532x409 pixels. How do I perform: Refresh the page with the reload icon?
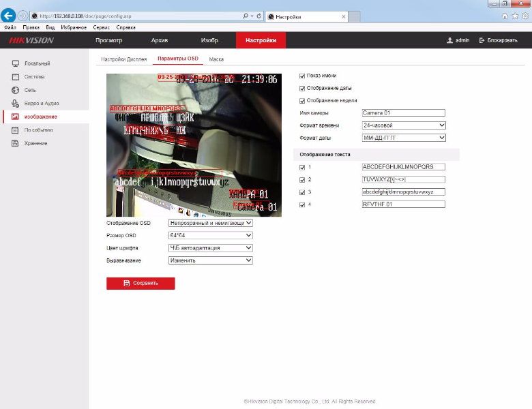[x=259, y=16]
